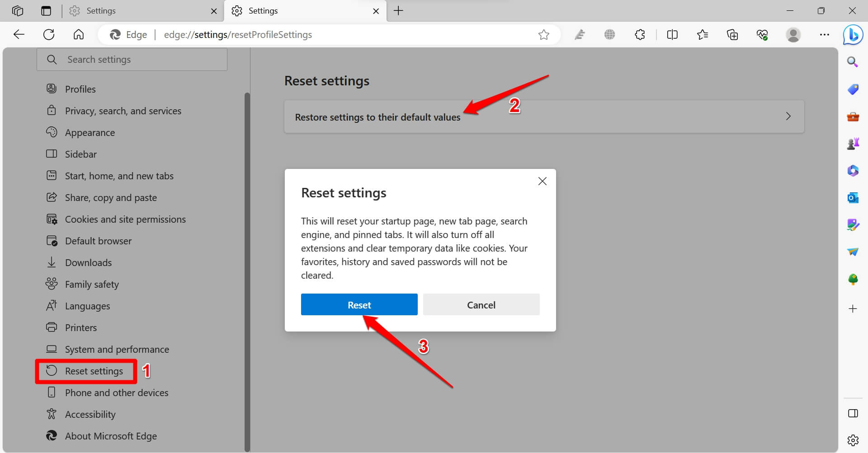Image resolution: width=868 pixels, height=453 pixels.
Task: Cancel the Reset settings dialog
Action: click(x=481, y=304)
